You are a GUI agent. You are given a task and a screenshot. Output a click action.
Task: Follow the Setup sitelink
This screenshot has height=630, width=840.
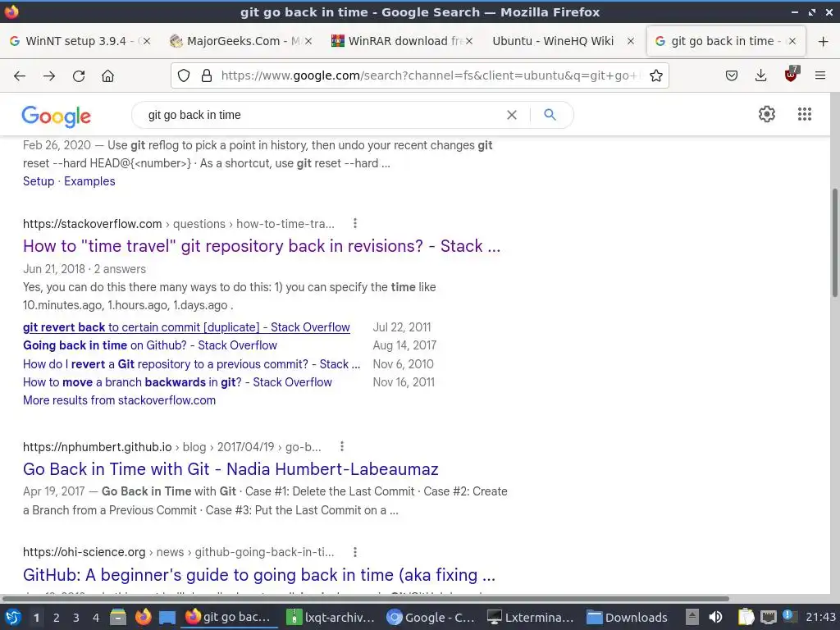coord(39,181)
